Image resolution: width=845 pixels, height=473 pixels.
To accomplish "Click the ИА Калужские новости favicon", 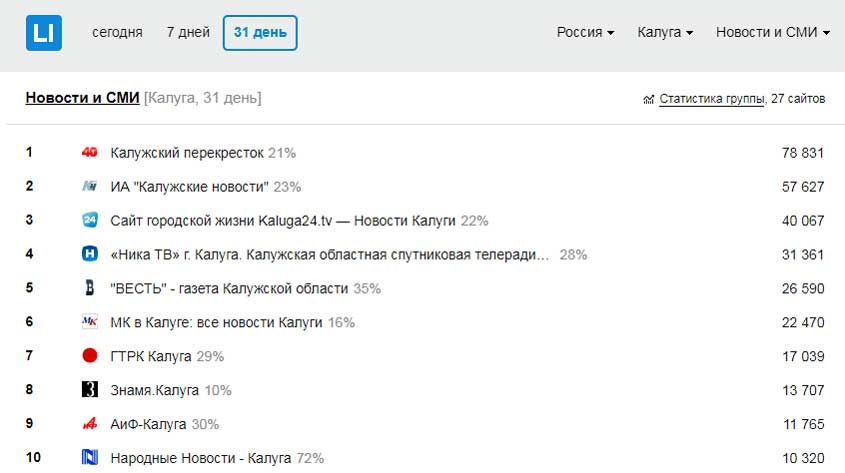I will 89,187.
